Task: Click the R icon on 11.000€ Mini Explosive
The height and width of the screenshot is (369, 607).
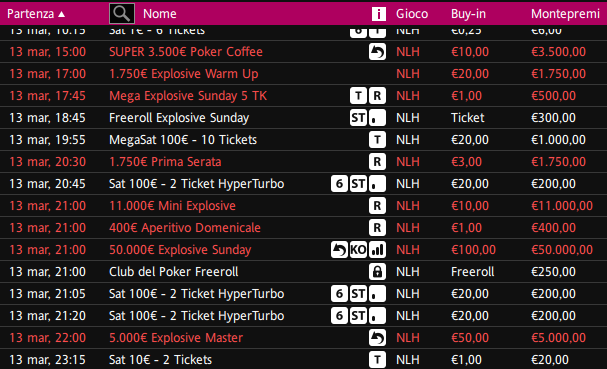Action: coord(377,206)
